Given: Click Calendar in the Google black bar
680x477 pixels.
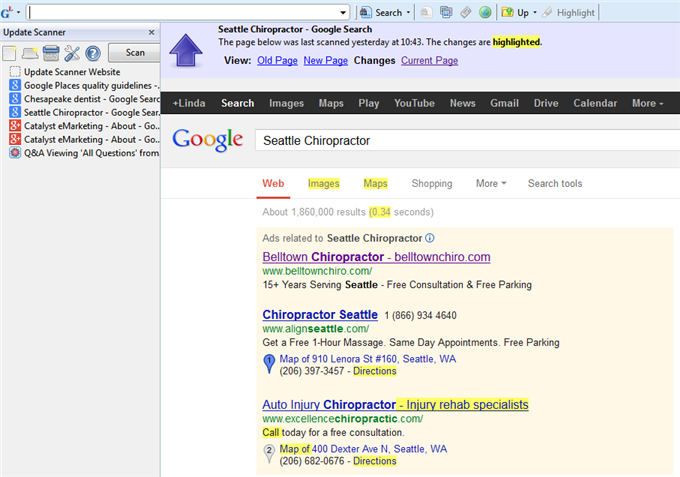Looking at the screenshot, I should [595, 103].
